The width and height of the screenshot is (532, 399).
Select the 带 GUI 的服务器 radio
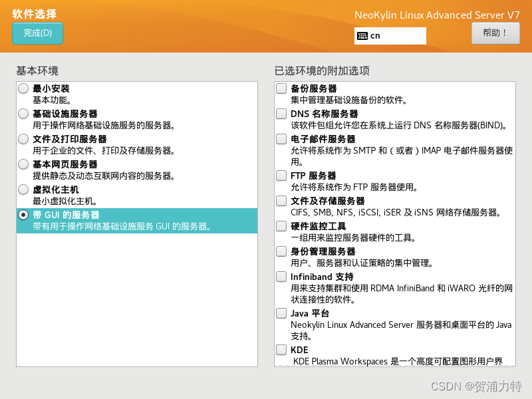point(23,215)
